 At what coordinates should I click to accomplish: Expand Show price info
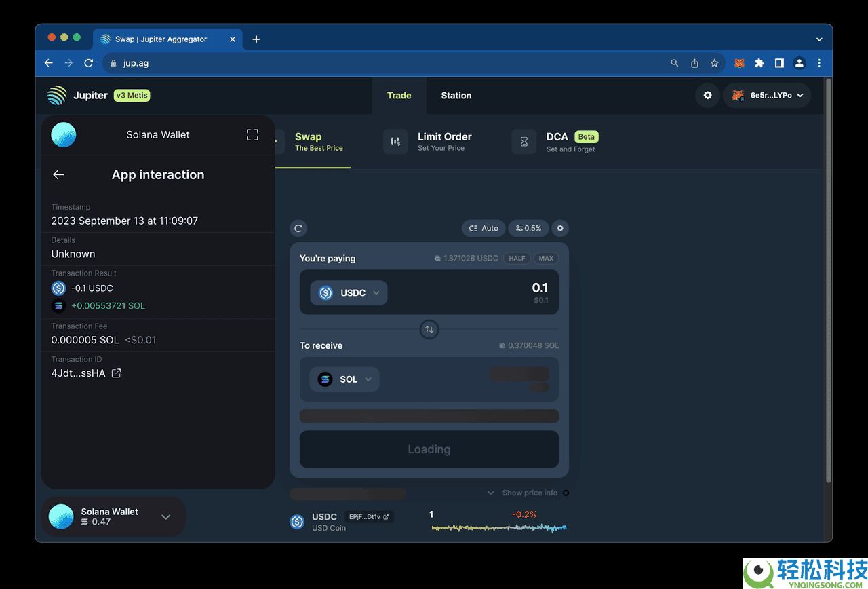(x=524, y=493)
